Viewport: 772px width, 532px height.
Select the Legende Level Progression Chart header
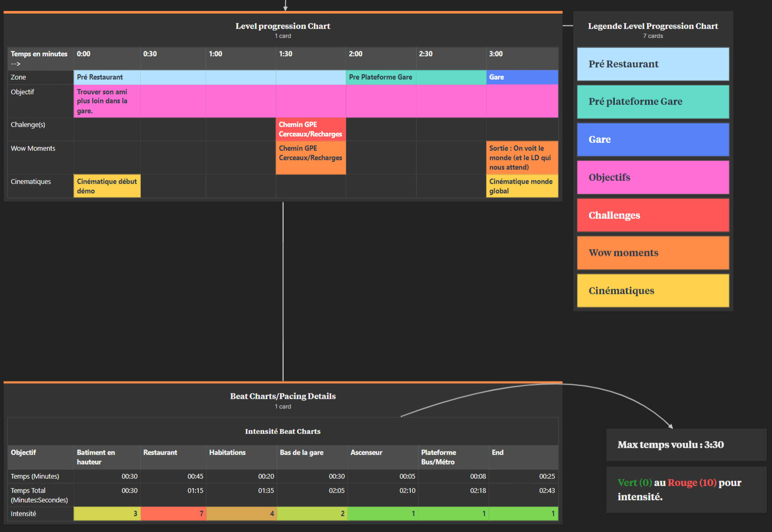click(x=653, y=26)
